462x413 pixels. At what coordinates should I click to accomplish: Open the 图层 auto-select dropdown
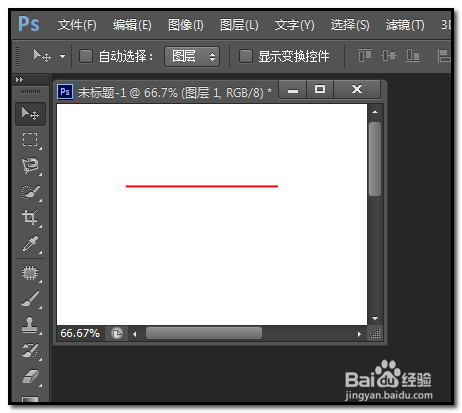click(192, 56)
